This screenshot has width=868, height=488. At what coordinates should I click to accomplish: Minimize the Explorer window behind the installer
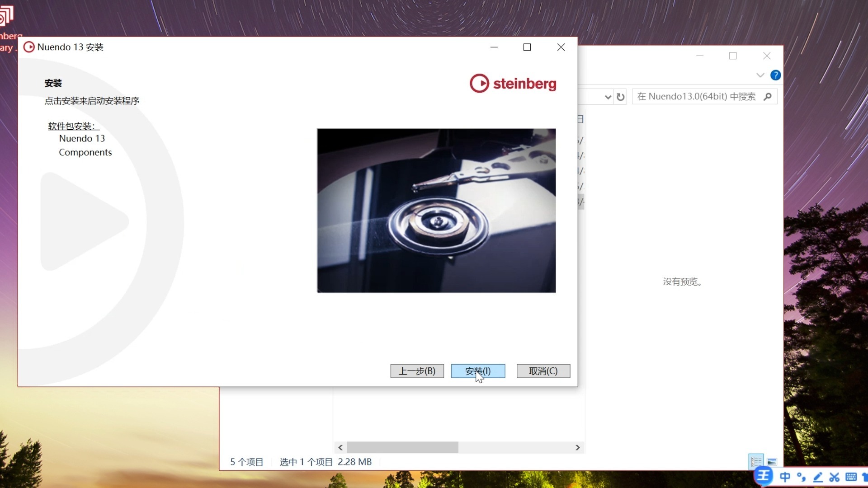(x=700, y=56)
